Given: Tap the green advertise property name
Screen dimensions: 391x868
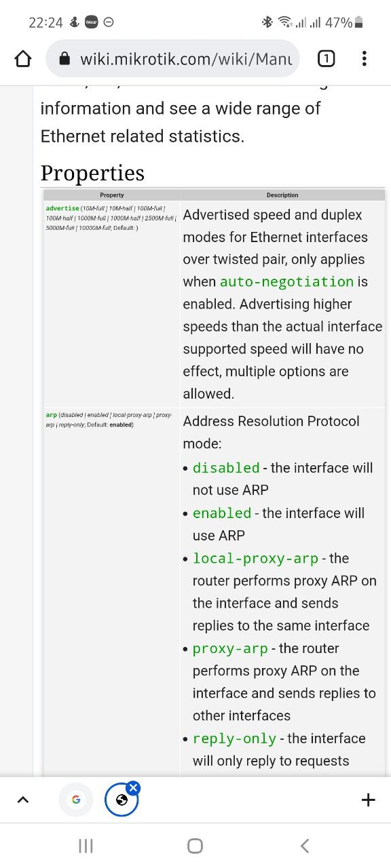Looking at the screenshot, I should coord(62,208).
